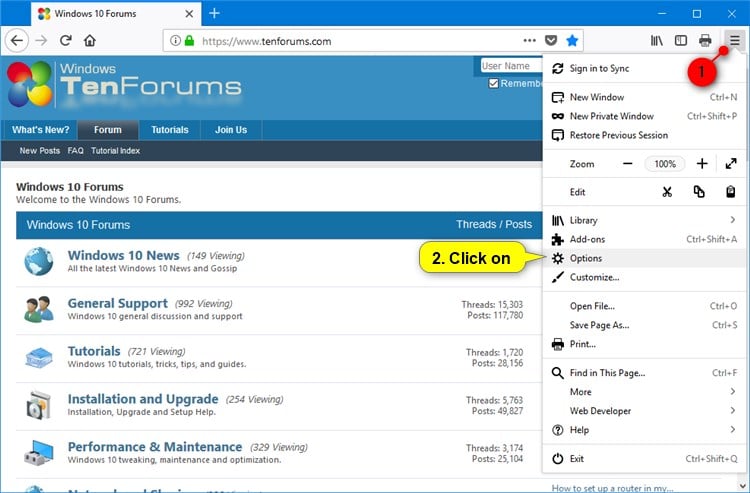Open the What's New? tab

coord(41,130)
